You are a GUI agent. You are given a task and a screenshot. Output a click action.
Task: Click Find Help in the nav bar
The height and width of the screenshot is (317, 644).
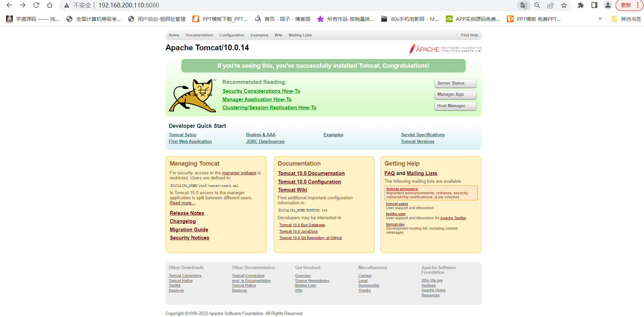pos(469,35)
